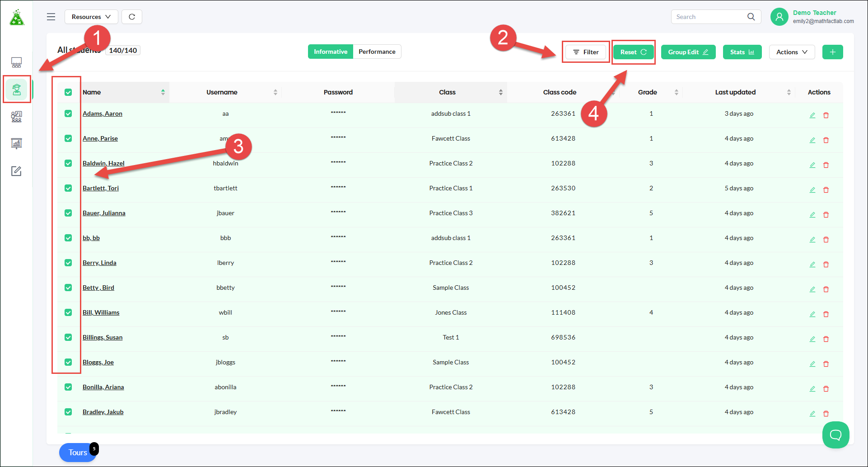Open the Reports chart icon in sidebar

[17, 144]
